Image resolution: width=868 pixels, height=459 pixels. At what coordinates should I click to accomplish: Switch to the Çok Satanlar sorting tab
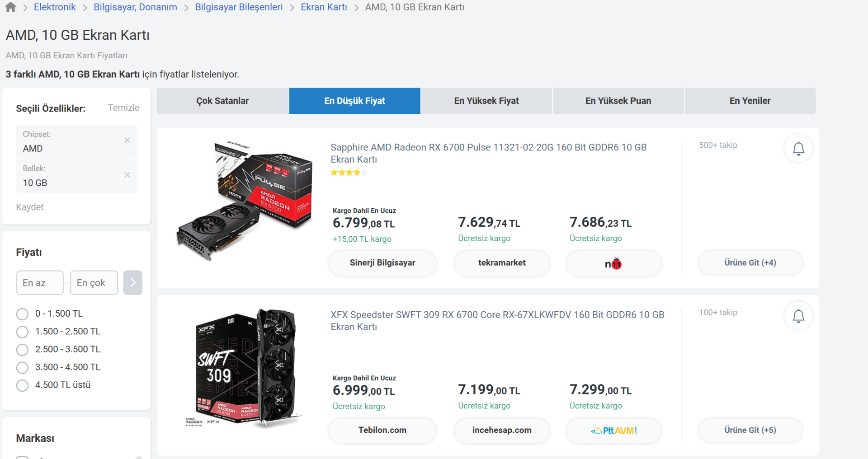tap(222, 101)
